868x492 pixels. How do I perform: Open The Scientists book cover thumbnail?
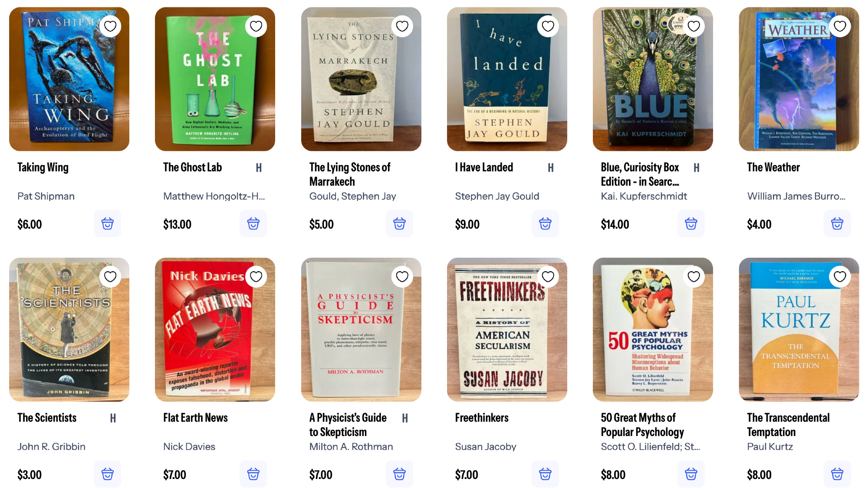(69, 330)
